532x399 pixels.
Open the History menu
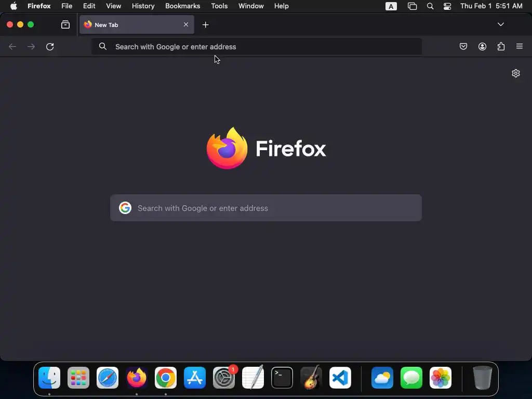pos(143,6)
